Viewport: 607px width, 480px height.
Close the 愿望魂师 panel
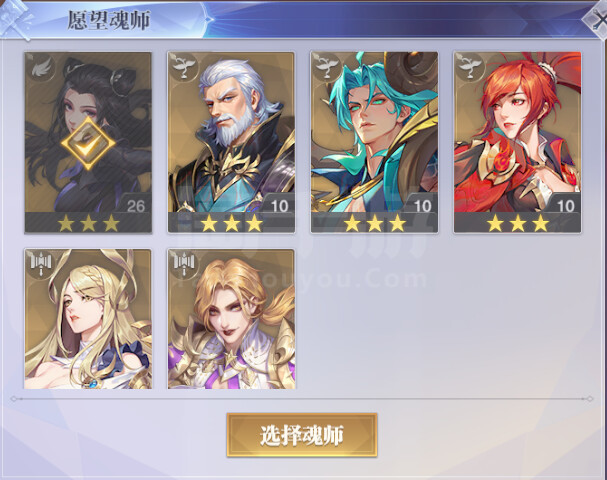pos(596,20)
